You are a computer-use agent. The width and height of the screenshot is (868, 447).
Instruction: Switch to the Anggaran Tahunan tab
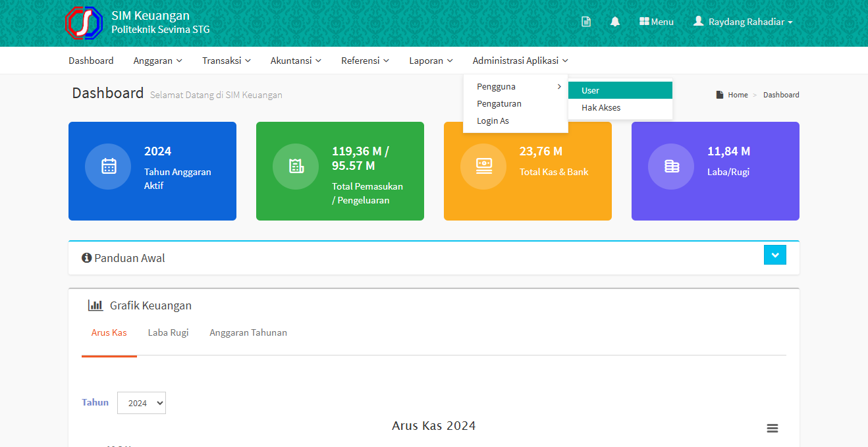(248, 332)
